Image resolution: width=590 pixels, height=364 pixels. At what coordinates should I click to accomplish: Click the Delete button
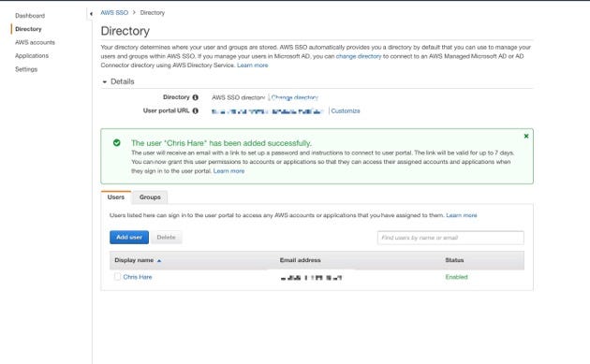pyautogui.click(x=166, y=238)
